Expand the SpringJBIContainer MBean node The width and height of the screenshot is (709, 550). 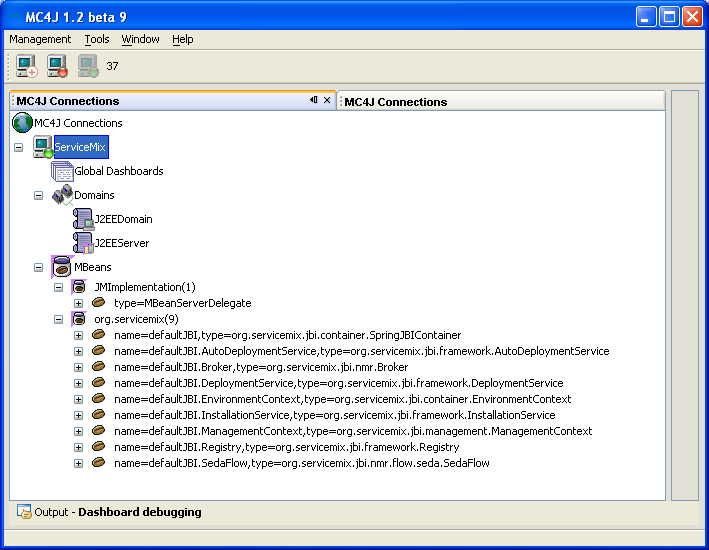[78, 336]
